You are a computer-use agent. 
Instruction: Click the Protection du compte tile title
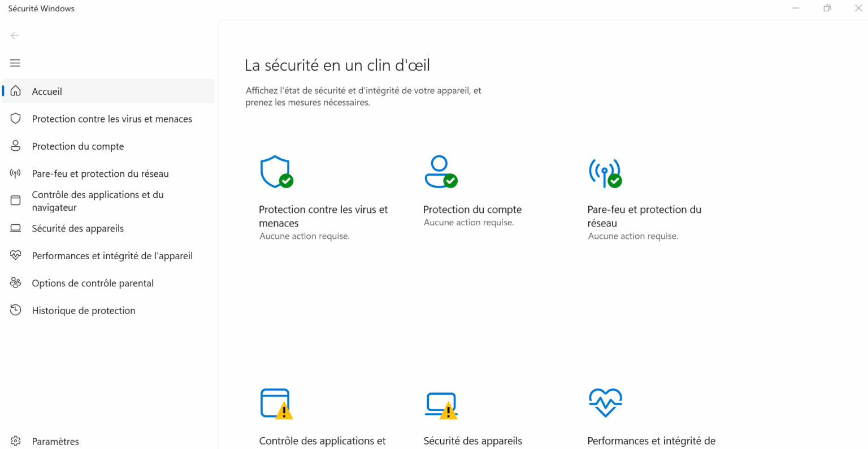(x=472, y=210)
